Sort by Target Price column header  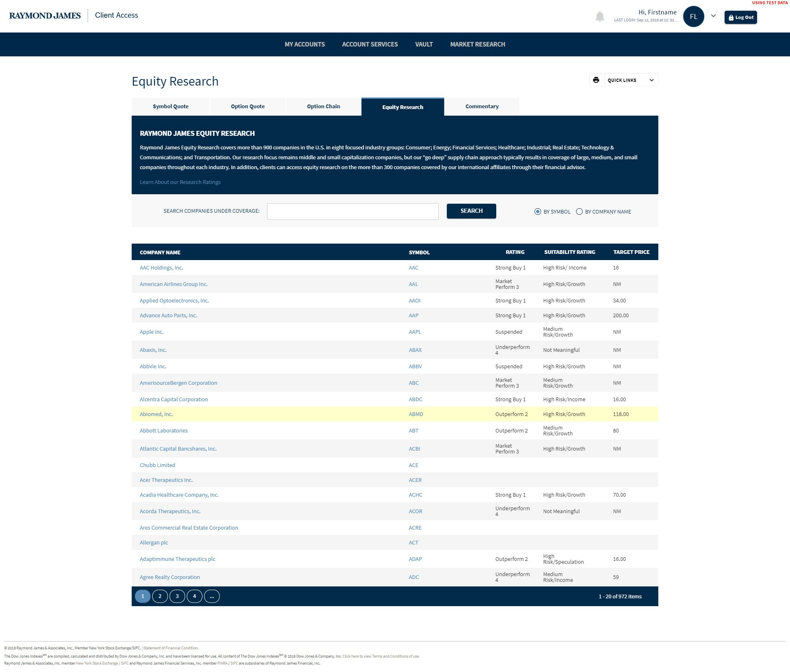(x=631, y=252)
